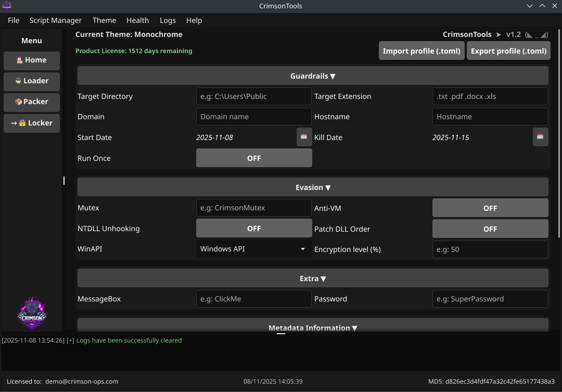The width and height of the screenshot is (562, 392).
Task: Click Import profile (.toml) button
Action: click(421, 50)
